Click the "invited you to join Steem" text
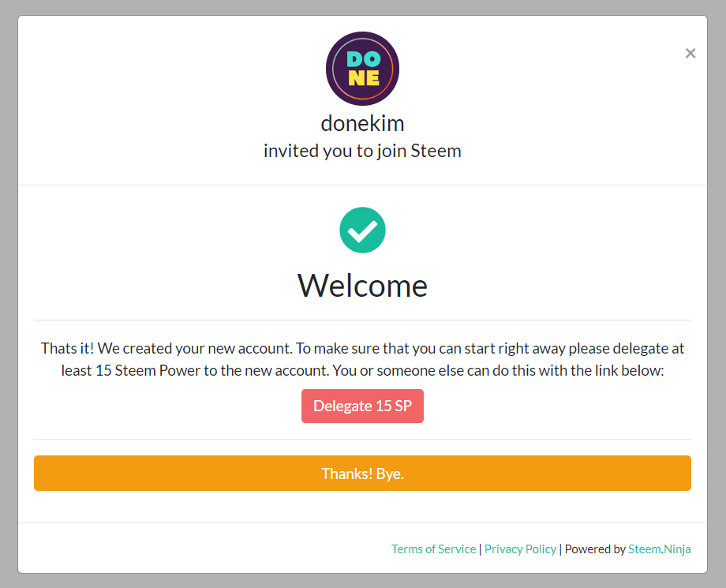The width and height of the screenshot is (726, 588). pyautogui.click(x=362, y=151)
